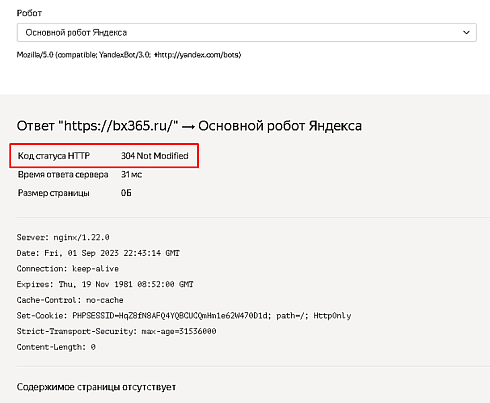This screenshot has height=403, width=490.
Task: Click the Connection: keep-alive header line
Action: pos(68,269)
